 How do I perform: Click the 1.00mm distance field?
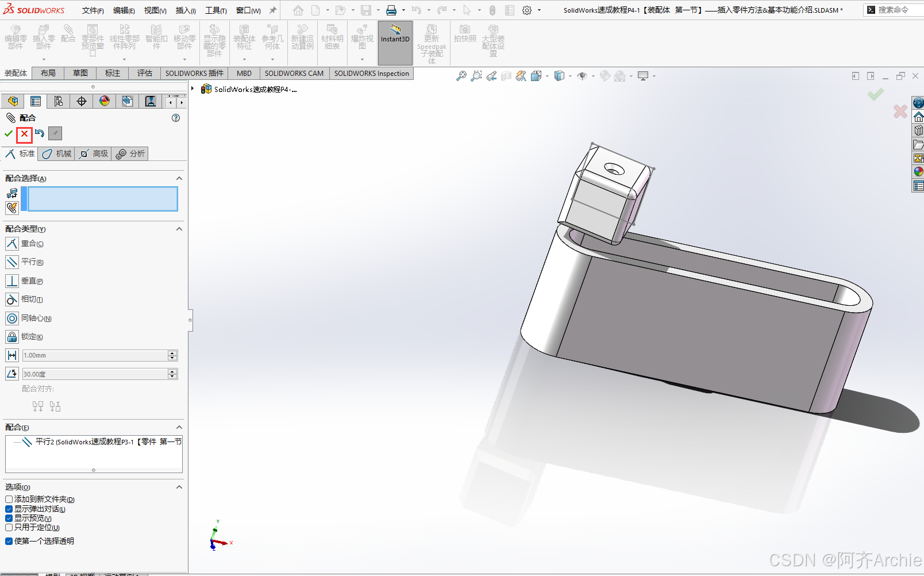(95, 355)
